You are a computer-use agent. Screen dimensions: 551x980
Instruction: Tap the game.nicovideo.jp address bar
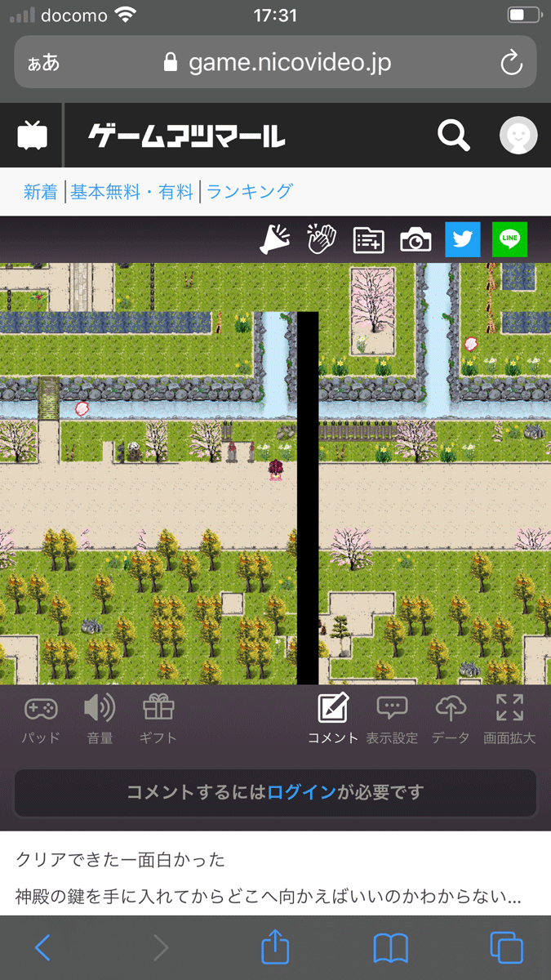(x=275, y=62)
